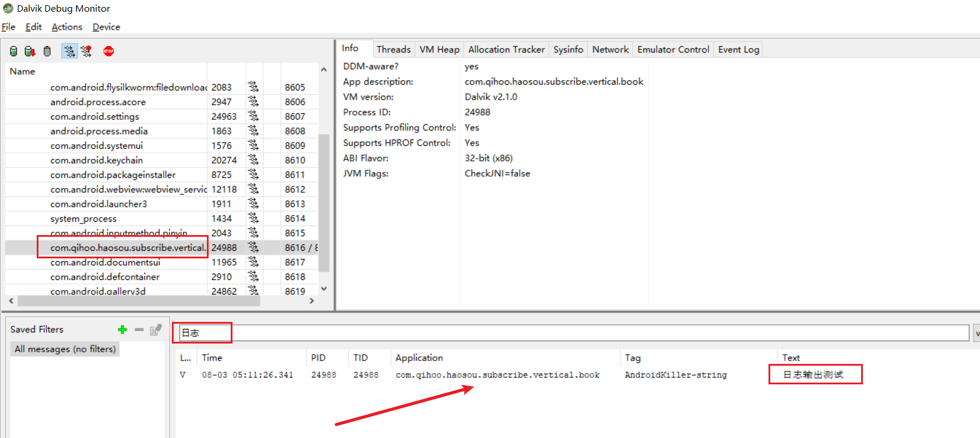Click the Dalvik Debug Monitor title icon

coord(8,8)
